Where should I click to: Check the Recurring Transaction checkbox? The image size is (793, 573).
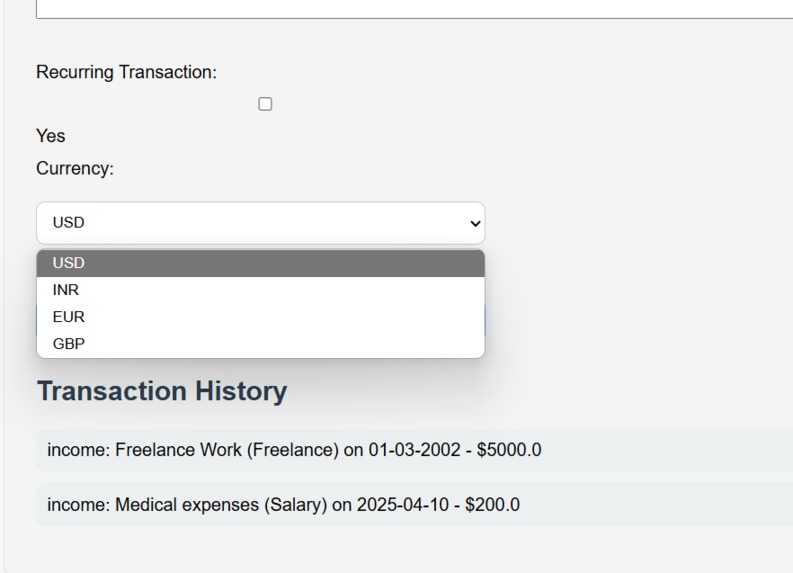click(x=265, y=104)
